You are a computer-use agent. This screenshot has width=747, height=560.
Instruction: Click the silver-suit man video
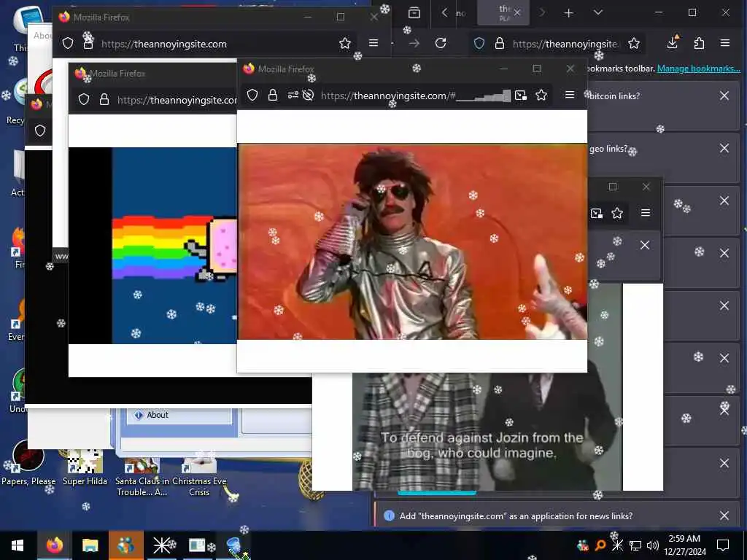point(412,241)
